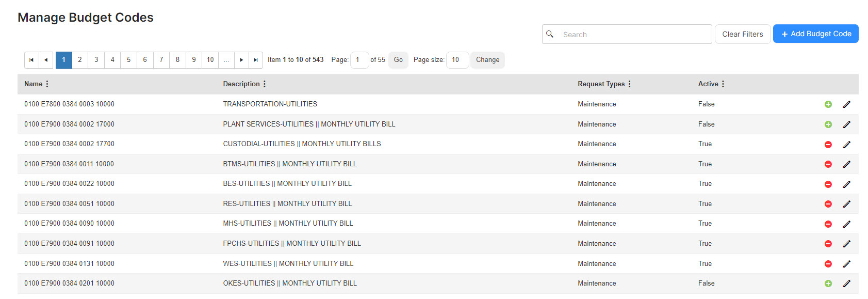868x299 pixels.
Task: Focus the Search input field
Action: click(627, 34)
